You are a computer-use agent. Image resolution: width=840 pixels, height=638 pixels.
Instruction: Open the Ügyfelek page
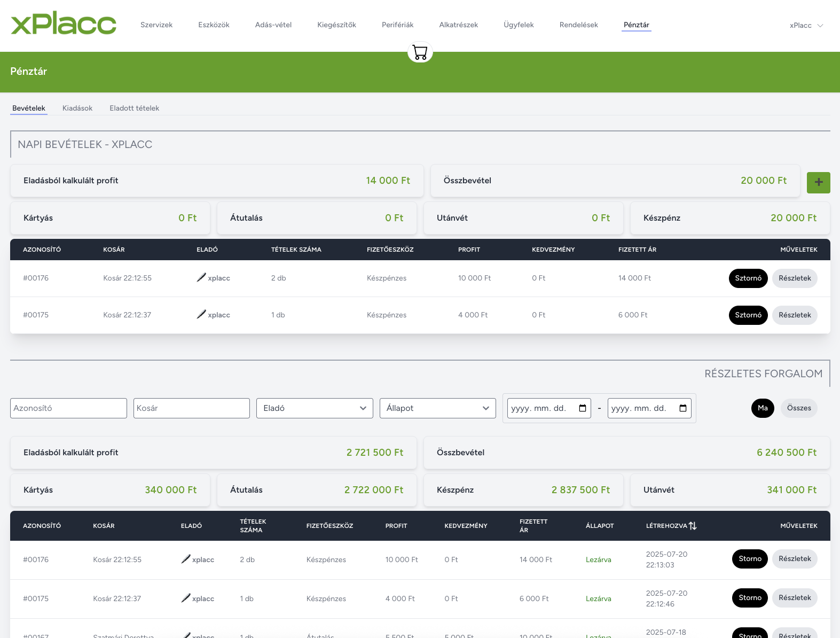[x=519, y=25]
